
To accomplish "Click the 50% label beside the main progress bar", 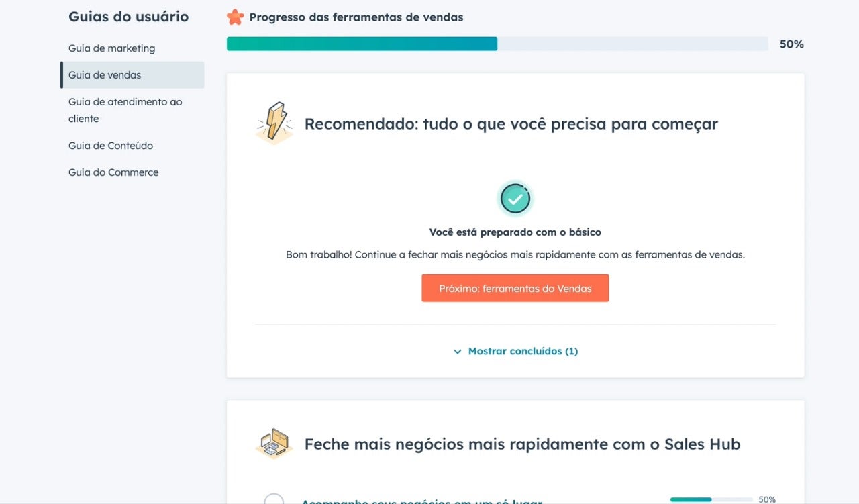I will tap(791, 44).
